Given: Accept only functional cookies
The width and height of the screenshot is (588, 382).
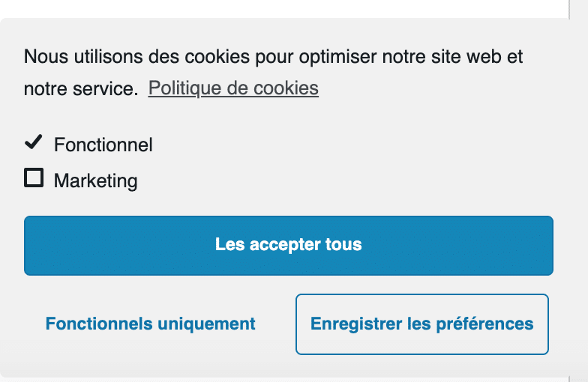Looking at the screenshot, I should click(150, 324).
